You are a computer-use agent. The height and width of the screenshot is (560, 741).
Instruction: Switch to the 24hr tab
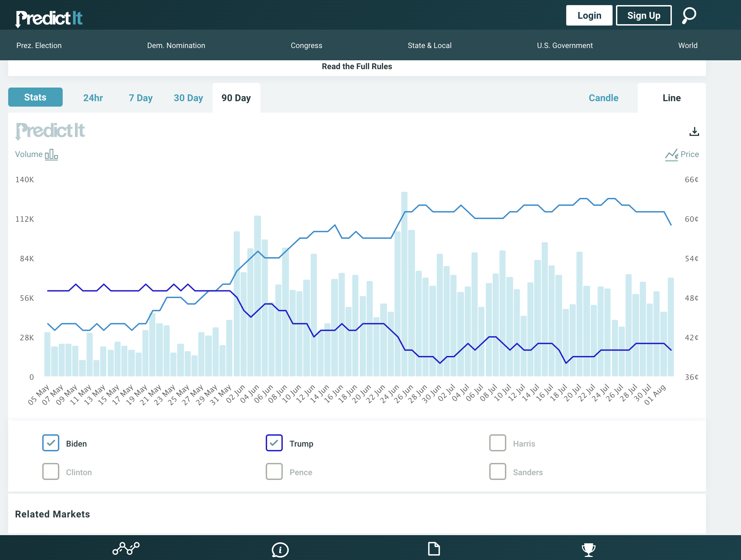pos(93,98)
